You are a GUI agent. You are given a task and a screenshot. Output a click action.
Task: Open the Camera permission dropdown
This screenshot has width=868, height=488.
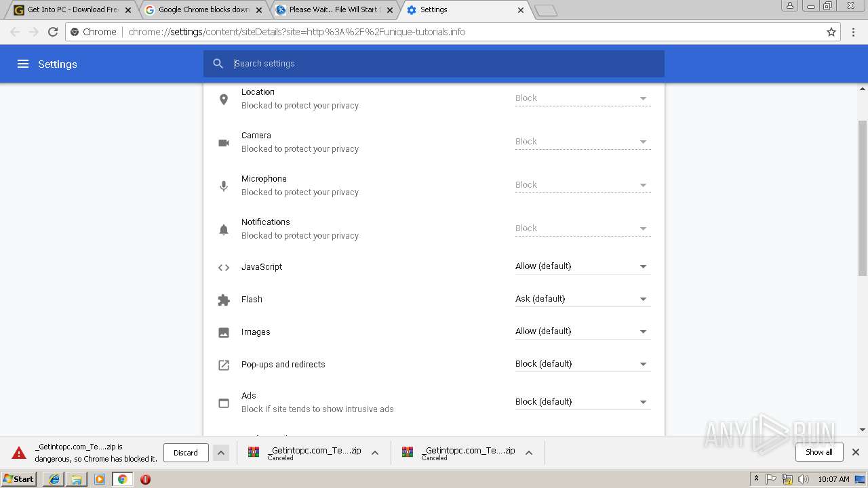click(x=583, y=142)
